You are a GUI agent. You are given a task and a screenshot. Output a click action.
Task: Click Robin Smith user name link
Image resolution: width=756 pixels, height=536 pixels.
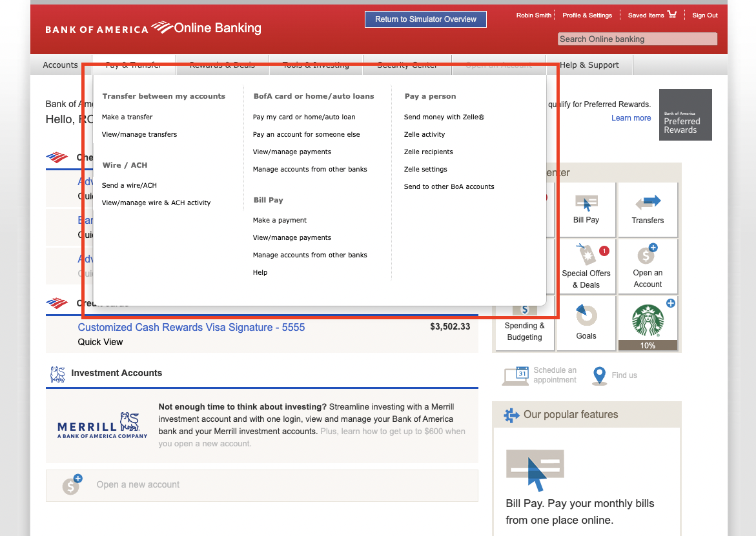point(534,15)
